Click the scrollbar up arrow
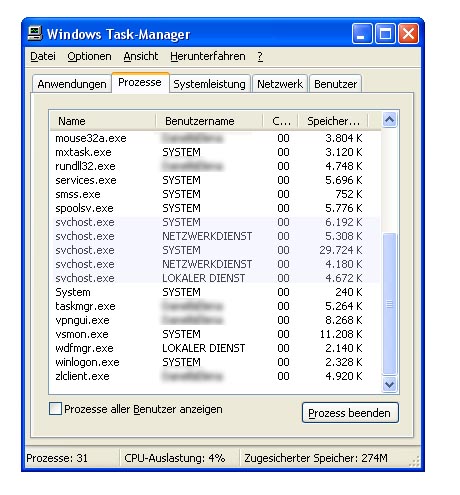This screenshot has height=495, width=460. [x=389, y=119]
